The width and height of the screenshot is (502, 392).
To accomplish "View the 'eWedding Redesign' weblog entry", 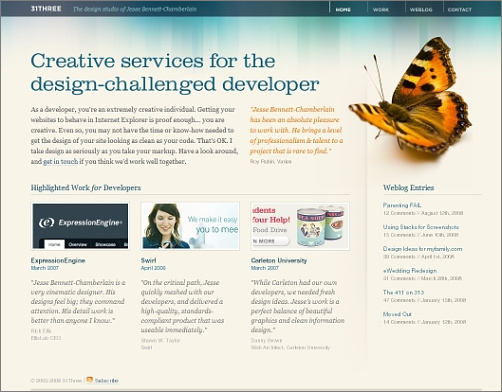I will coord(410,271).
